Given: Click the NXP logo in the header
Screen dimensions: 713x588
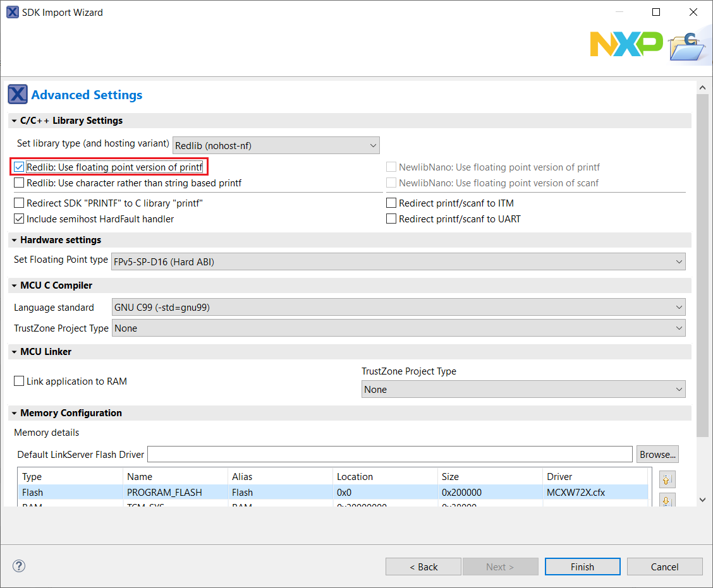Looking at the screenshot, I should 626,45.
